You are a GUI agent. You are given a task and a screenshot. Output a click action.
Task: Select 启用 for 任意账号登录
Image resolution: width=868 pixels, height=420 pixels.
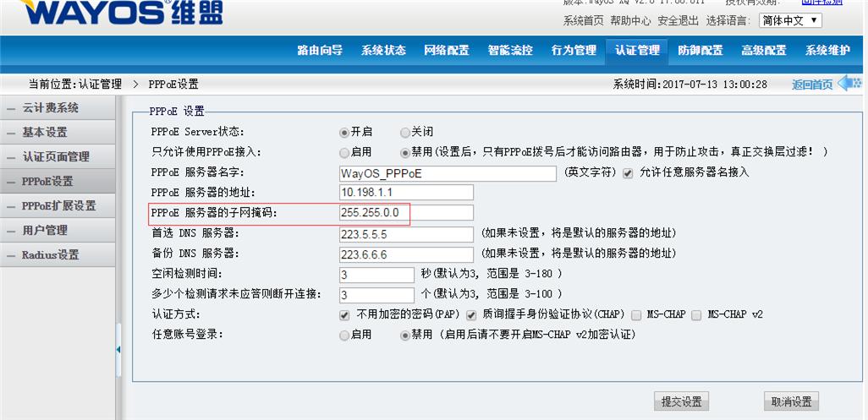pos(344,335)
